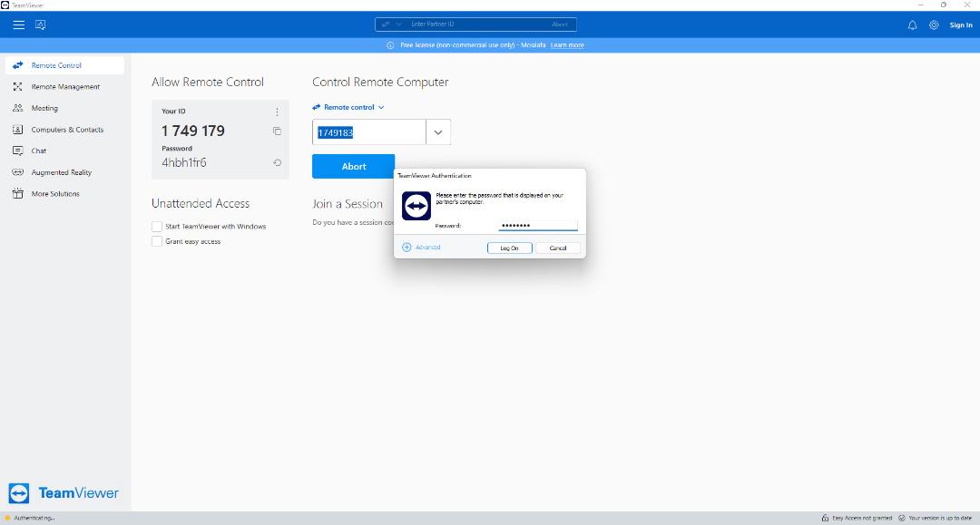Click Your version is up to date
This screenshot has height=525, width=980.
pos(935,518)
